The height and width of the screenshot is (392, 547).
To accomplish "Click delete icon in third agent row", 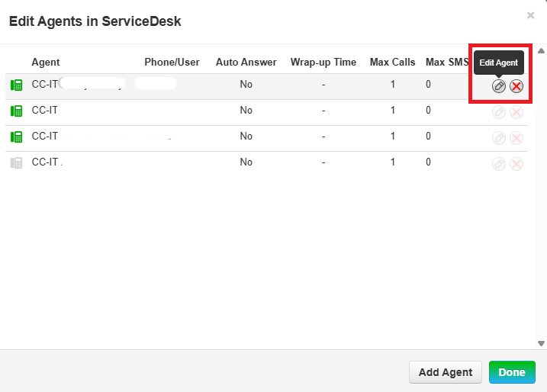I will pos(516,138).
